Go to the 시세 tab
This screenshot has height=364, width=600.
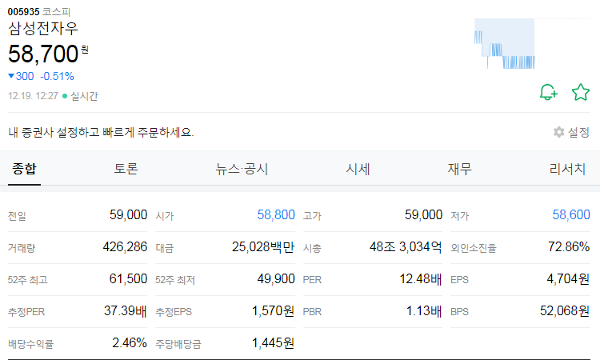coord(358,169)
